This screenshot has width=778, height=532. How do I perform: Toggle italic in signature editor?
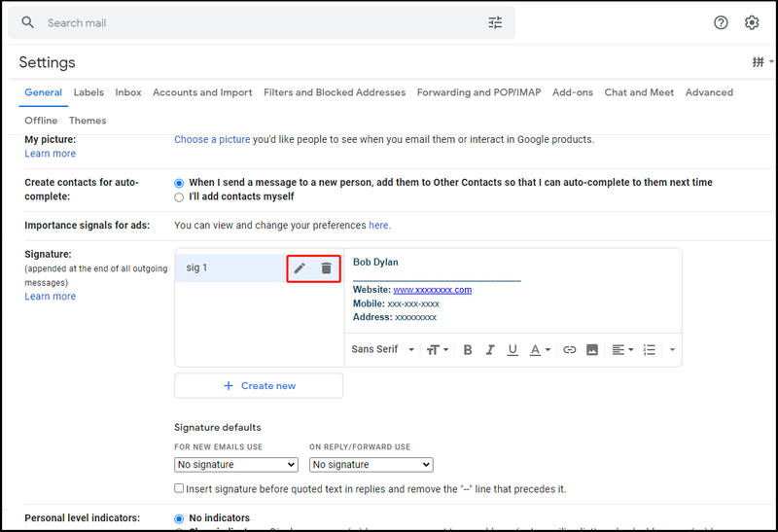[490, 350]
